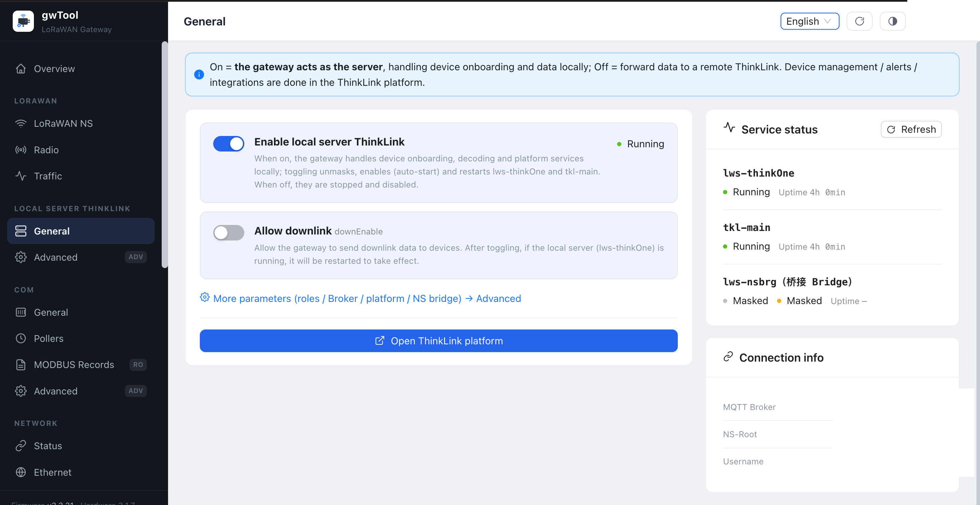Screen dimensions: 980x505
Task: Click the Radio signal icon
Action: pos(21,150)
